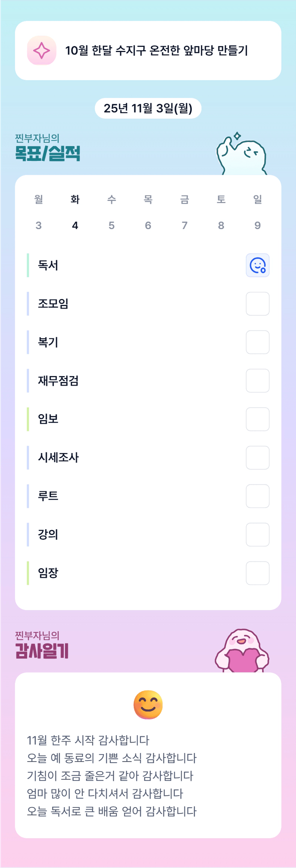This screenshot has width=296, height=868.
Task: Click the thumbs-up ghost mascot illustration
Action: (241, 155)
